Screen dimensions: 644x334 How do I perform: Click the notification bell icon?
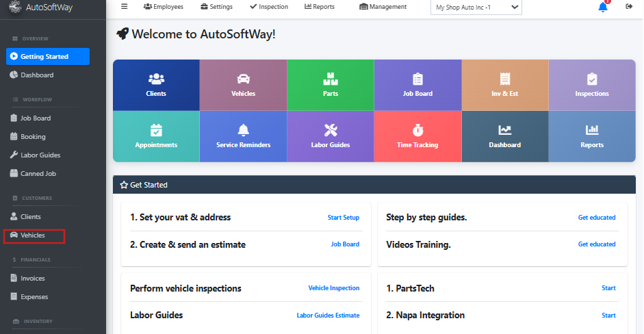[x=602, y=8]
